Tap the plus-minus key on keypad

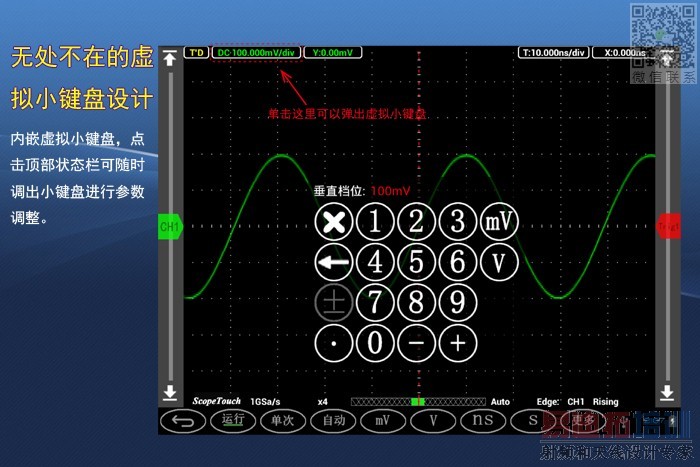(333, 303)
